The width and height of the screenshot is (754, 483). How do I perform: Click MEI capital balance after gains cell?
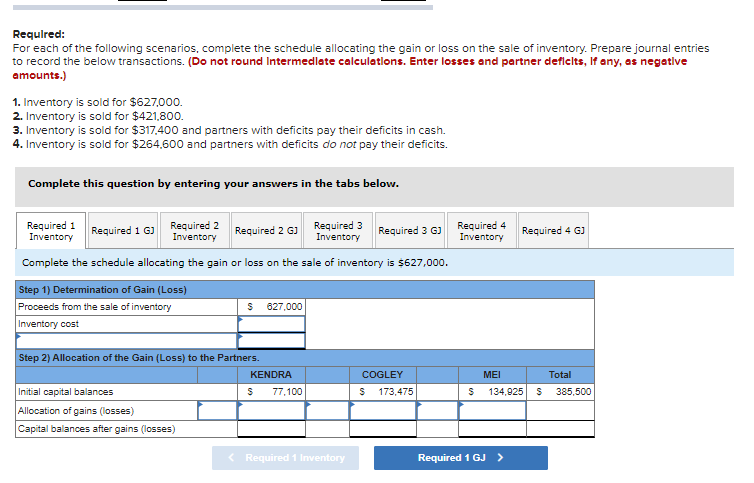(492, 429)
